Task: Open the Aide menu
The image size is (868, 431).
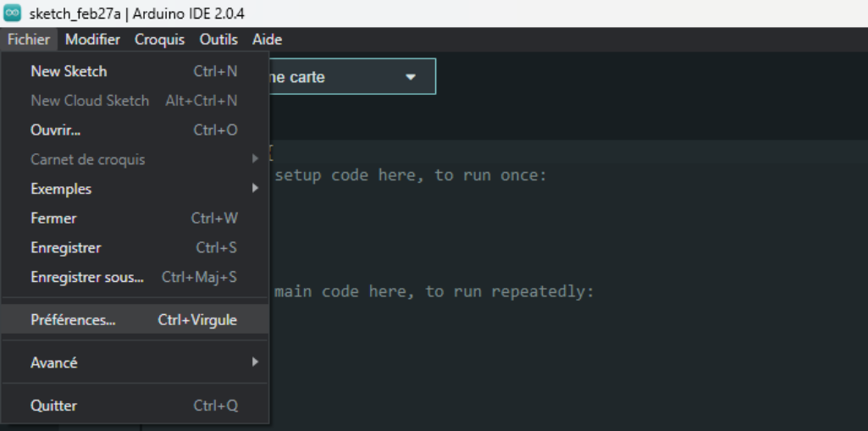Action: coord(267,40)
